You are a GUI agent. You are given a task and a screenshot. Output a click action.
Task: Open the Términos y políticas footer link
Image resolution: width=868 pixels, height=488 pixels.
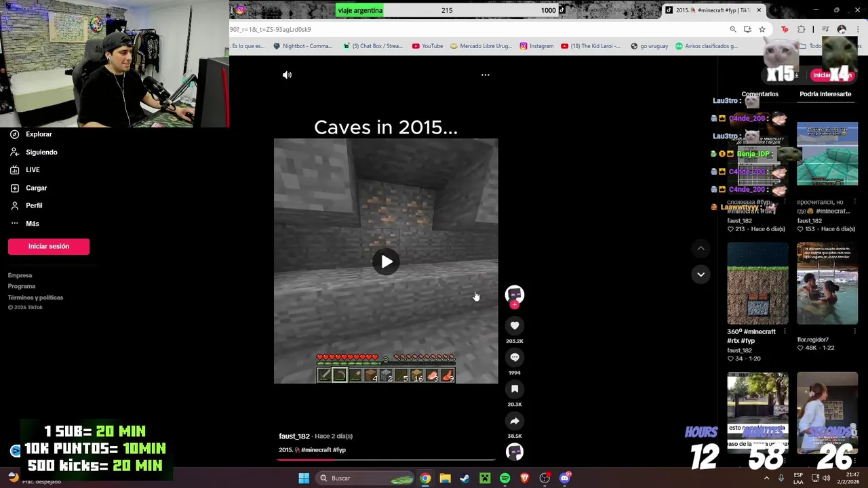tap(35, 298)
